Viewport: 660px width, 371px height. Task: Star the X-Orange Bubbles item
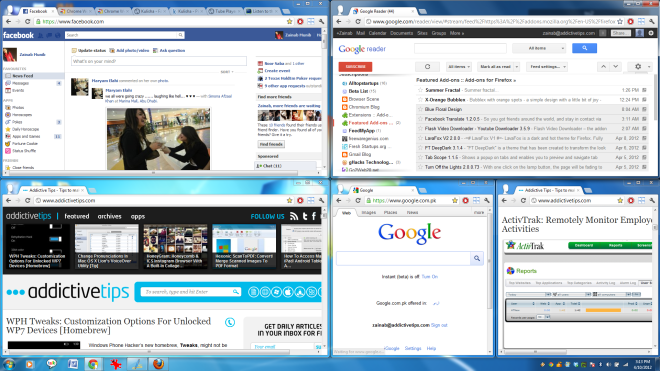[420, 100]
